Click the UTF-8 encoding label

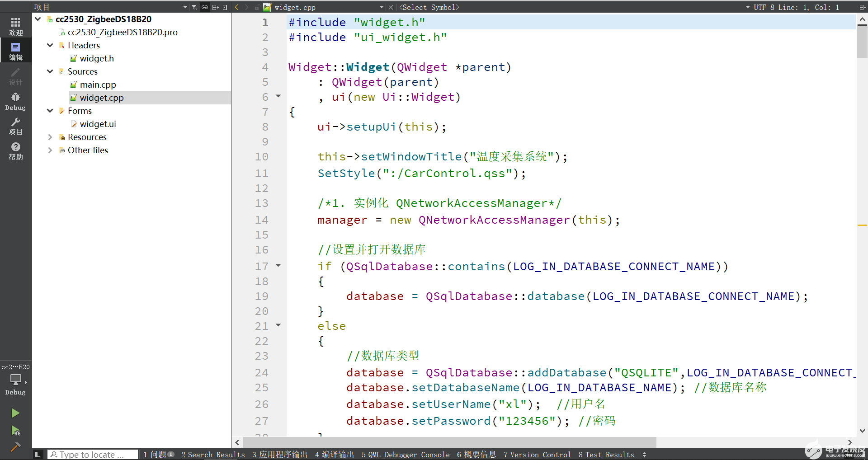point(764,7)
